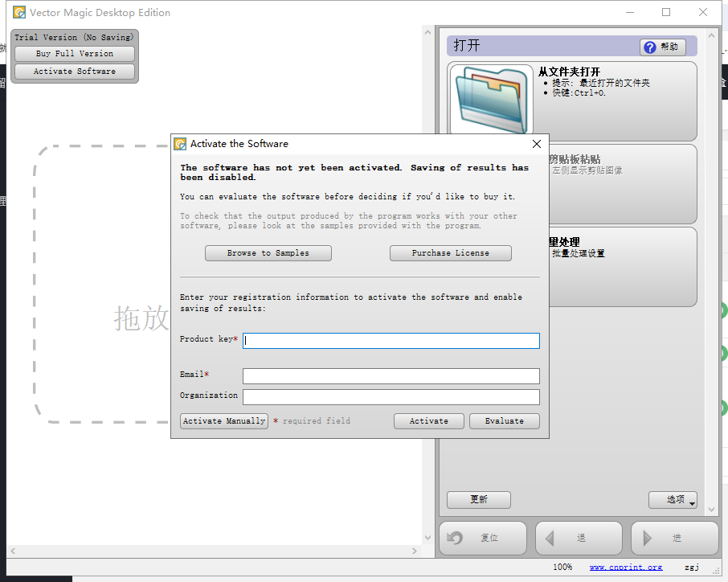Click the canvas horizontal scroll right arrow
Screen dimensions: 728x582
tap(414, 551)
